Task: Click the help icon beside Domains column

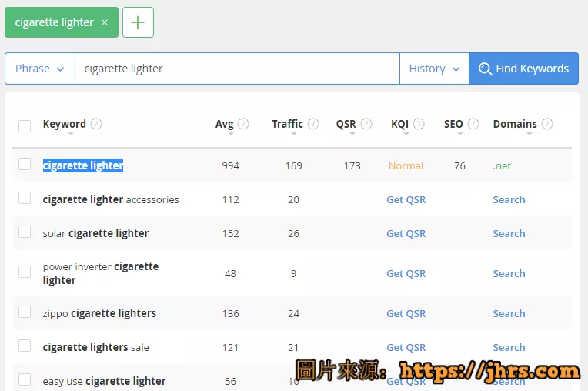Action: pyautogui.click(x=547, y=124)
